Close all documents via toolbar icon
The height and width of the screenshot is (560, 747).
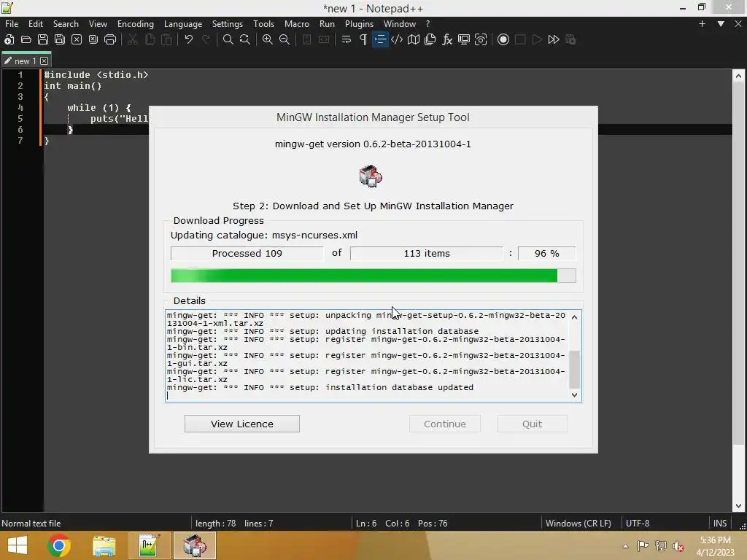[x=93, y=39]
